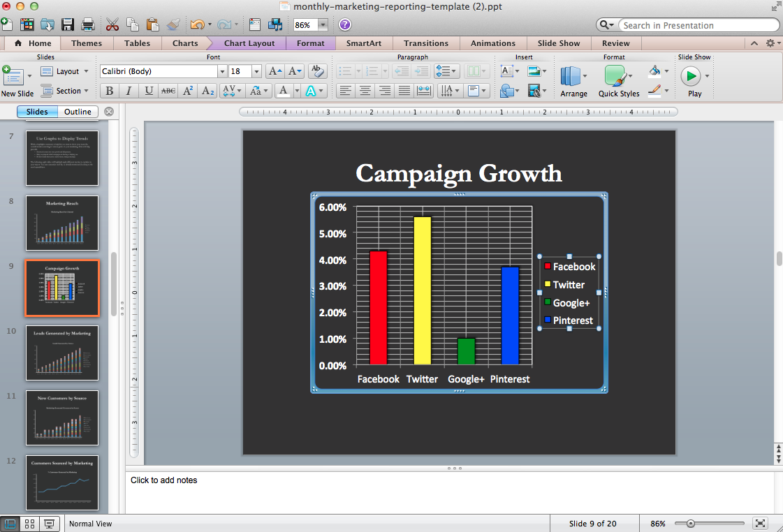
Task: Increase font size with A up icon
Action: tap(275, 71)
